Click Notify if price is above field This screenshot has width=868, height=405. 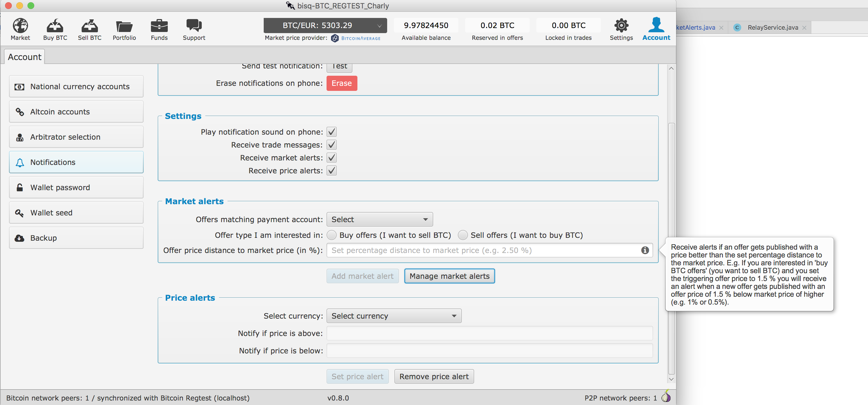coord(490,333)
